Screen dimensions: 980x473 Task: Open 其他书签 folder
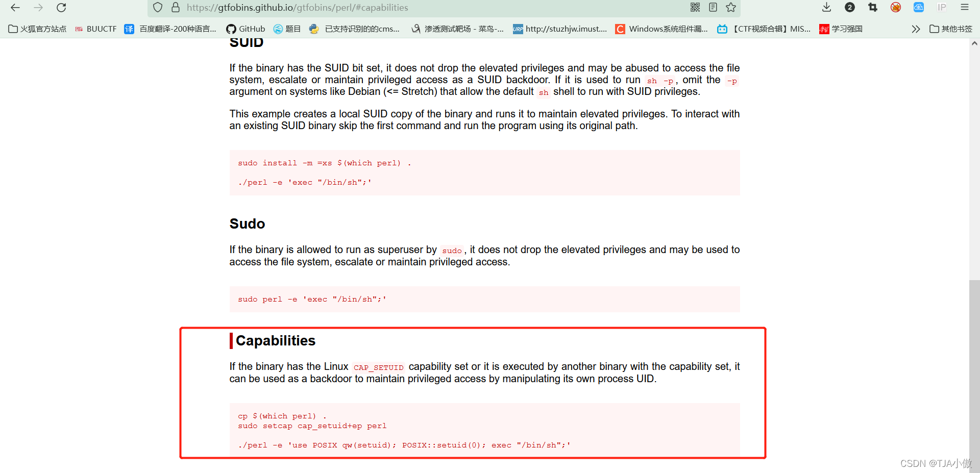tap(951, 29)
